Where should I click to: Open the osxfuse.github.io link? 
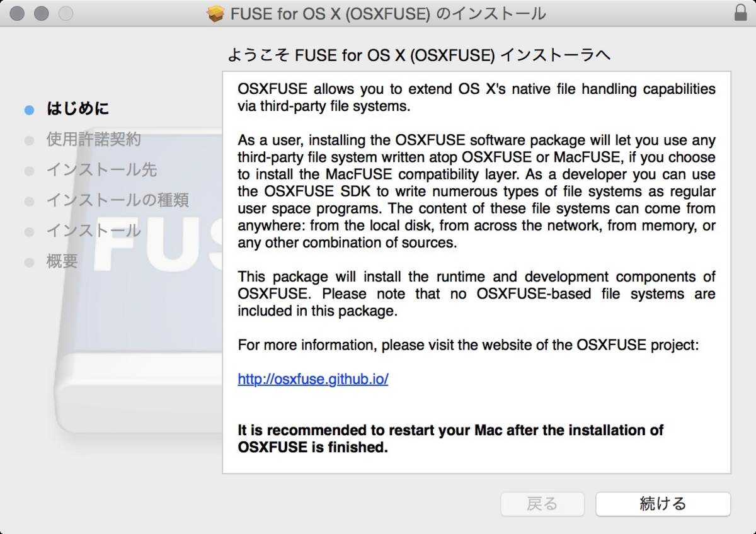pos(313,379)
